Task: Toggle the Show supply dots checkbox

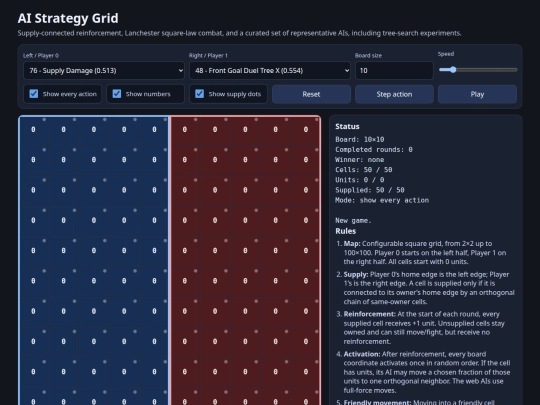Action: (x=199, y=94)
